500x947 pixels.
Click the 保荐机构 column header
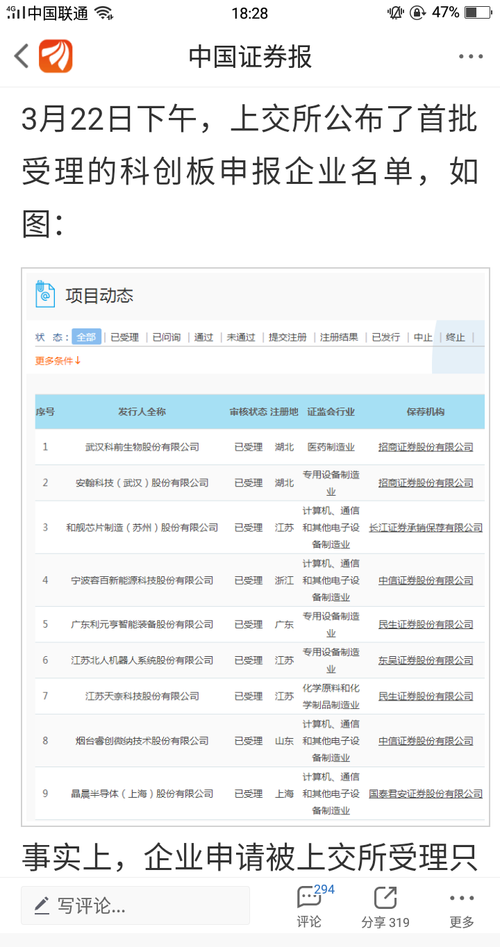426,412
